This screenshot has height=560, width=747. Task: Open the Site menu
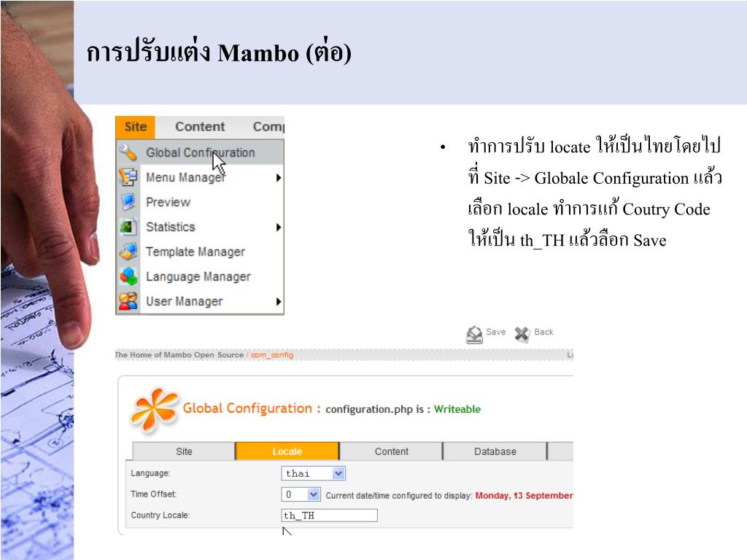click(x=135, y=127)
